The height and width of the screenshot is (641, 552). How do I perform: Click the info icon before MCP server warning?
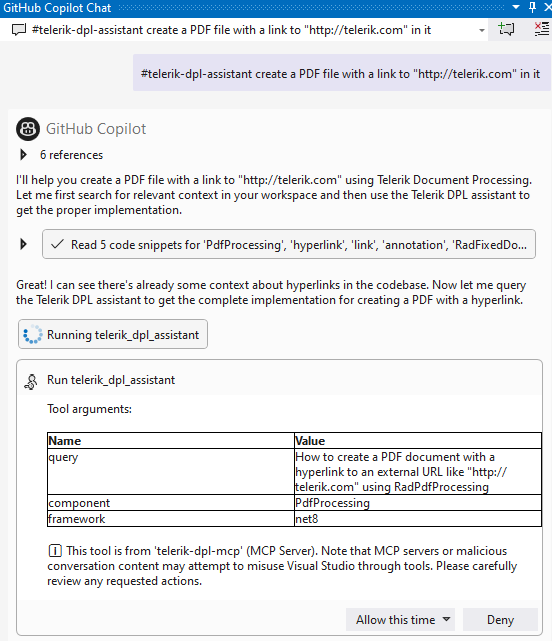pyautogui.click(x=55, y=551)
